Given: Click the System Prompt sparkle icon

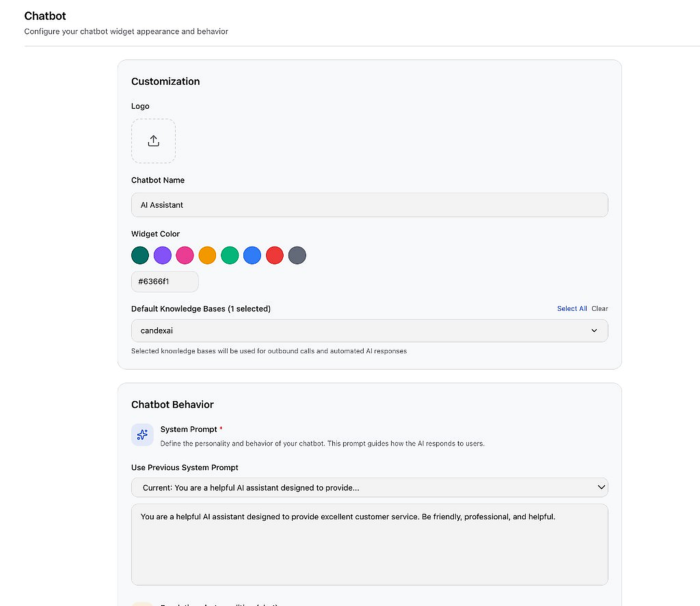Looking at the screenshot, I should tap(142, 435).
